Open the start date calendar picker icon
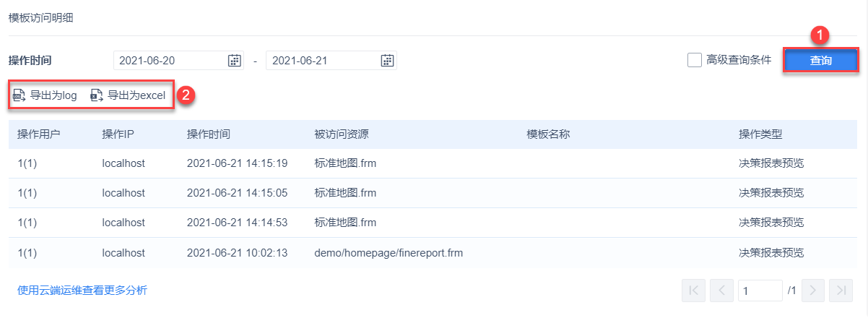 [x=234, y=61]
